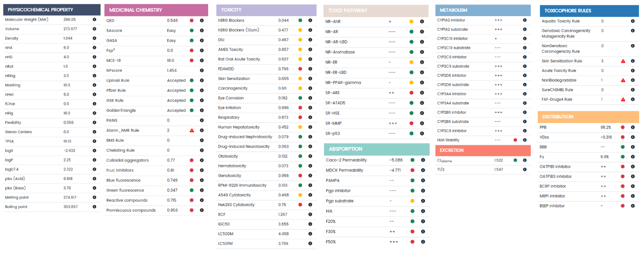Image resolution: width=644 pixels, height=253 pixels.
Task: Click the Drug-induced Nephrotoxicity label
Action: pos(245,137)
